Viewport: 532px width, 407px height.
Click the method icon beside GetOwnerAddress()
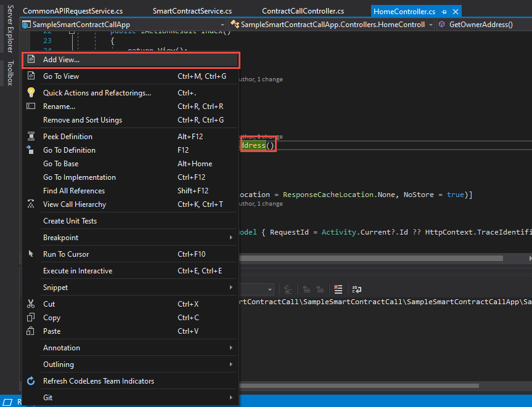coord(443,25)
